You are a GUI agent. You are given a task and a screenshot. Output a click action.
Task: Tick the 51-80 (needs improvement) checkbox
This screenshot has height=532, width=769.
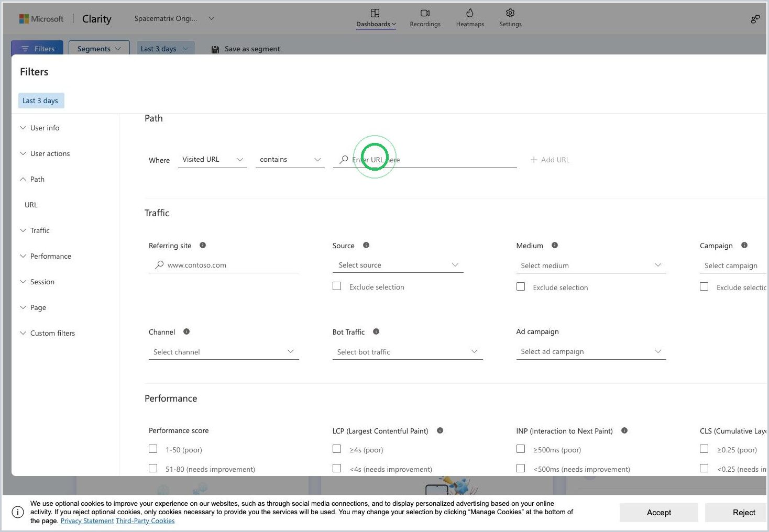click(153, 468)
